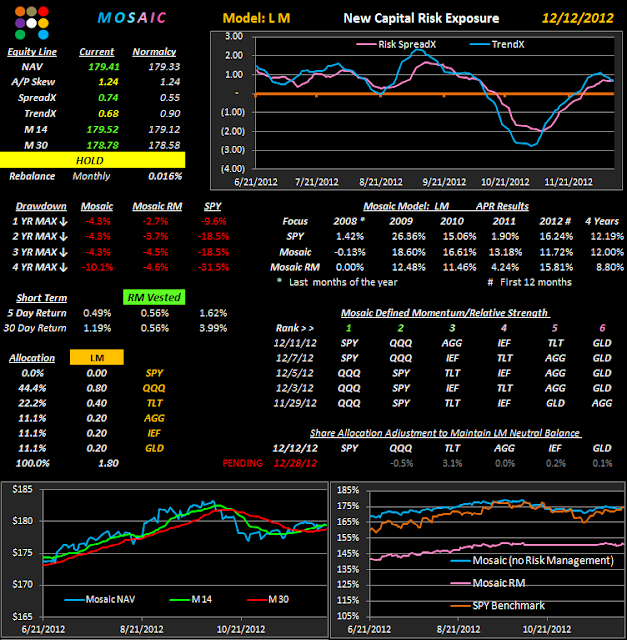Select the 30 Day Return value 3.99%

(x=213, y=329)
